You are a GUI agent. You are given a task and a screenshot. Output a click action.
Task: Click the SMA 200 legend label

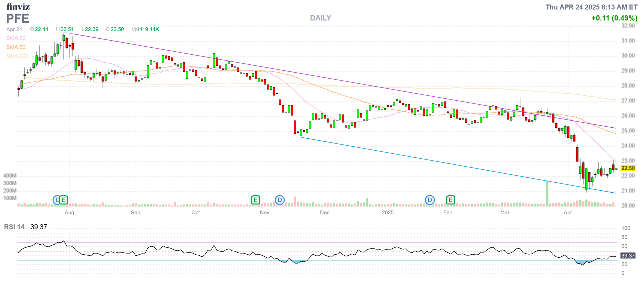pos(17,56)
